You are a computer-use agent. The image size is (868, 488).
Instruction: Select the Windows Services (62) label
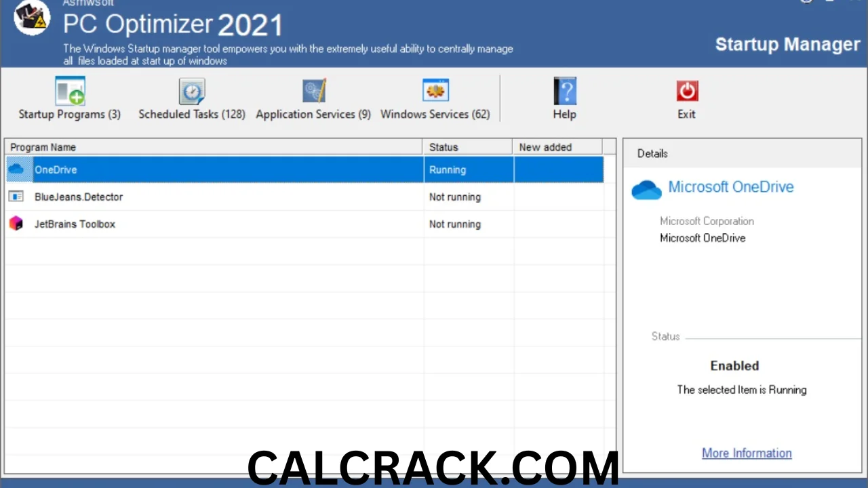point(435,114)
